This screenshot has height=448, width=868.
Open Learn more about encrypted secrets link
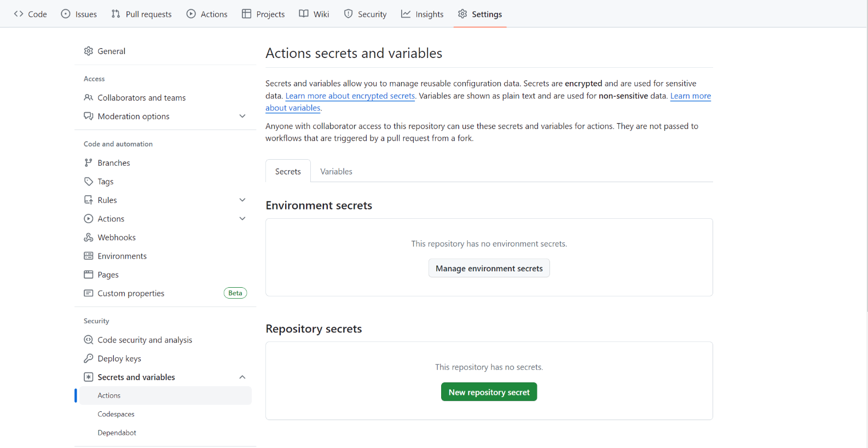point(350,96)
